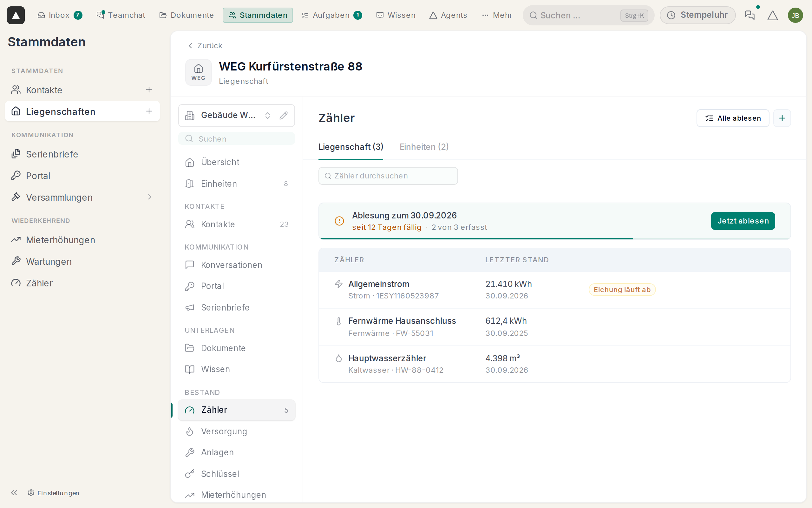The width and height of the screenshot is (812, 508).
Task: Open Schlüssel in the Bestand section
Action: [x=237, y=474]
